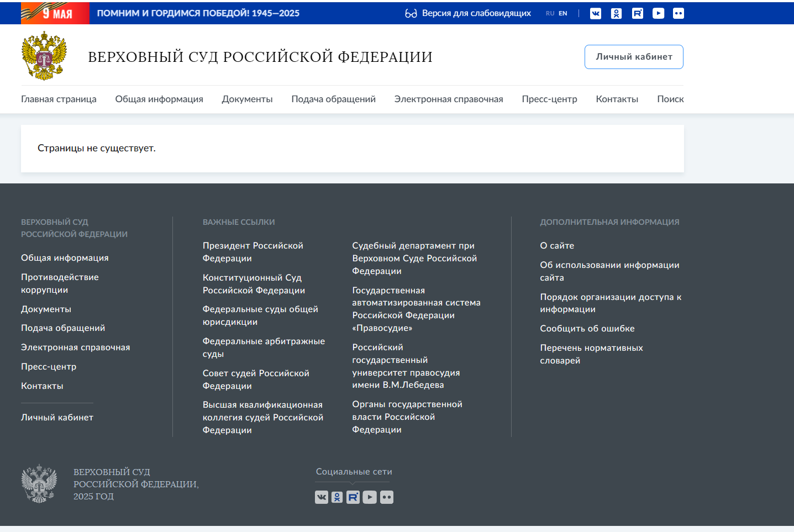This screenshot has width=794, height=532.
Task: Open Об использовании информации сайта link
Action: 610,271
